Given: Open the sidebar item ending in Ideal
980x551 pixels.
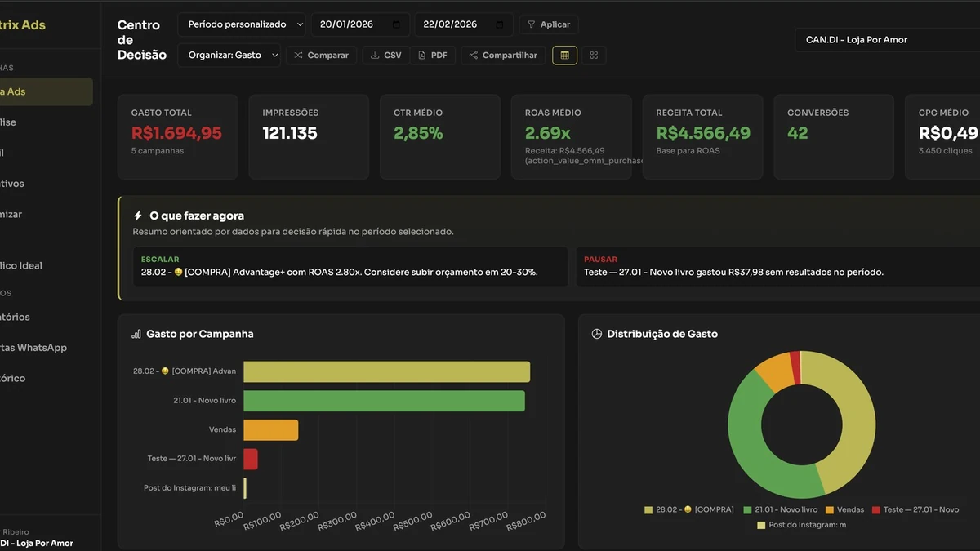Looking at the screenshot, I should 21,265.
